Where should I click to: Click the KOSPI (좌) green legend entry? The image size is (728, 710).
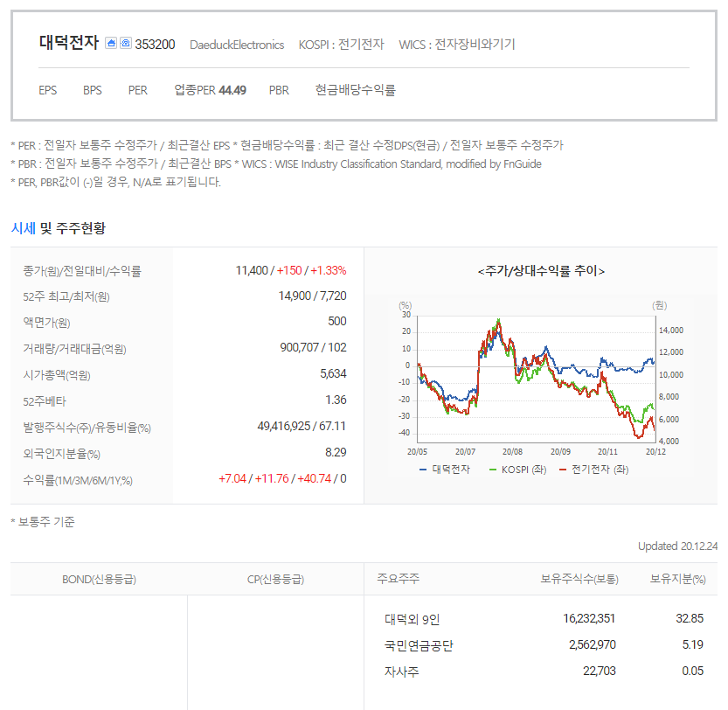tap(517, 470)
